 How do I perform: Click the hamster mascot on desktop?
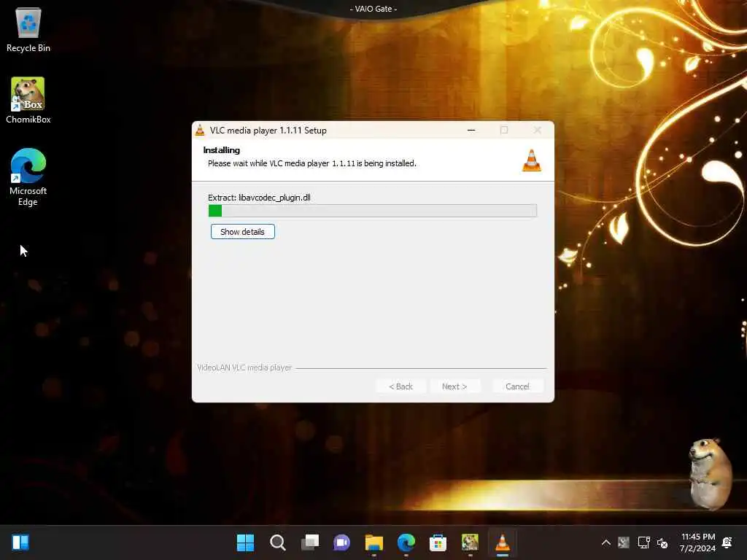[709, 474]
